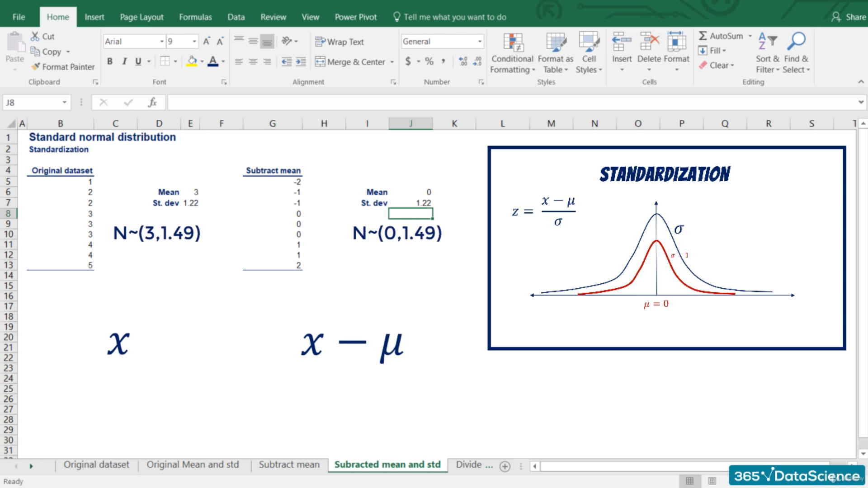Click the Share button
Image resolution: width=868 pixels, height=488 pixels.
pos(849,17)
